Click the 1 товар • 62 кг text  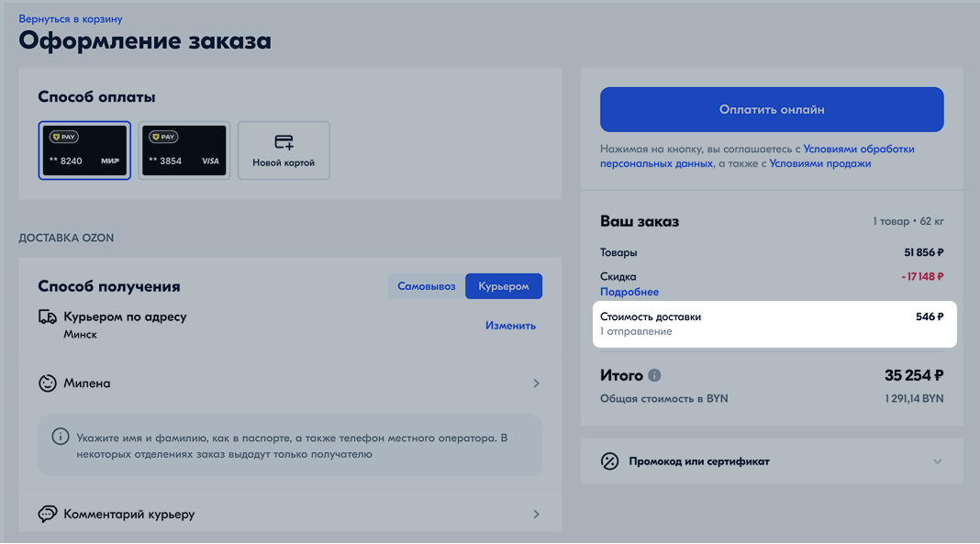tap(908, 221)
